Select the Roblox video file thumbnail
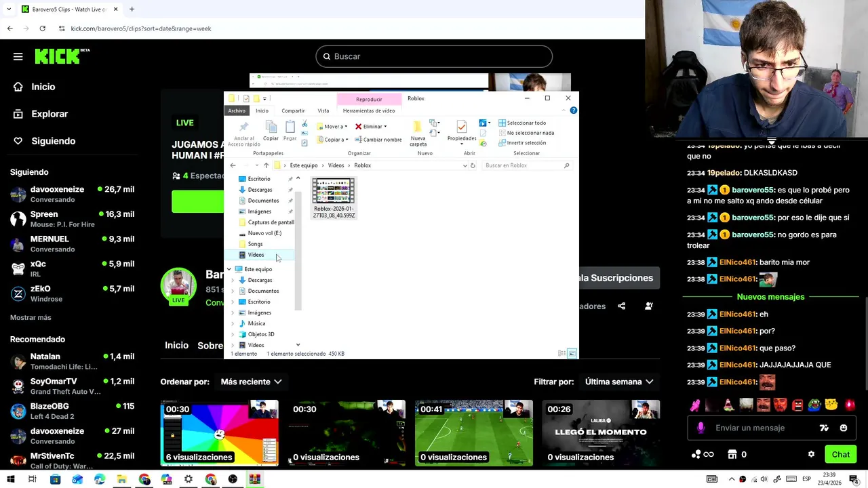This screenshot has height=488, width=868. coord(333,198)
